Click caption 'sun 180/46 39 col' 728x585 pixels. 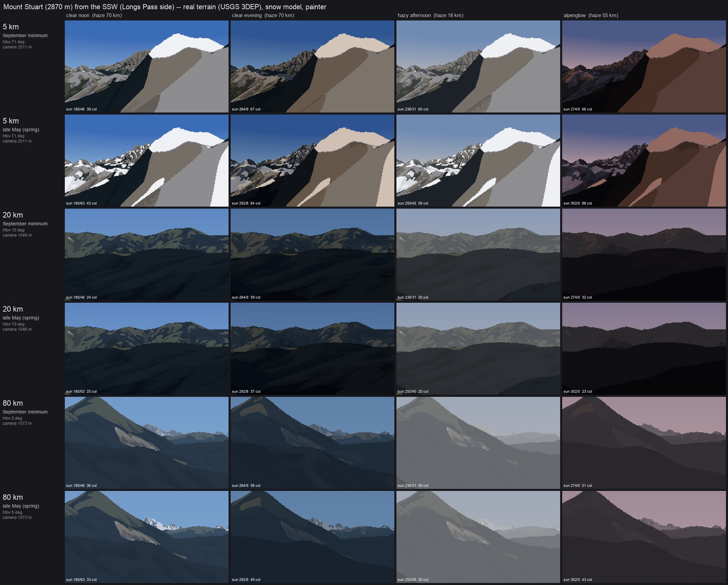(x=82, y=109)
